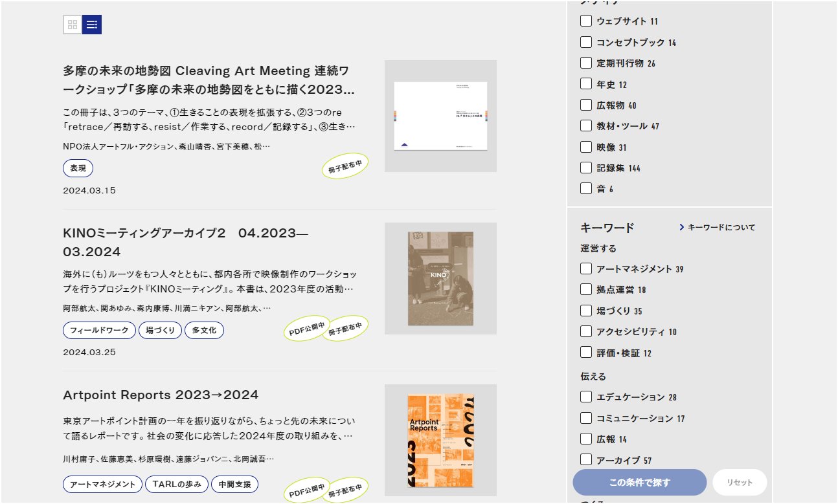The height and width of the screenshot is (504, 838).
Task: Check the 広報物 filter
Action: (x=586, y=105)
